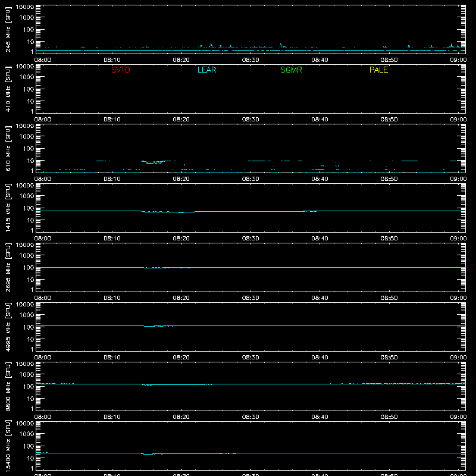Click 08:10 label below the 245 MHz plot
This screenshot has height=476, width=476.
(x=112, y=60)
